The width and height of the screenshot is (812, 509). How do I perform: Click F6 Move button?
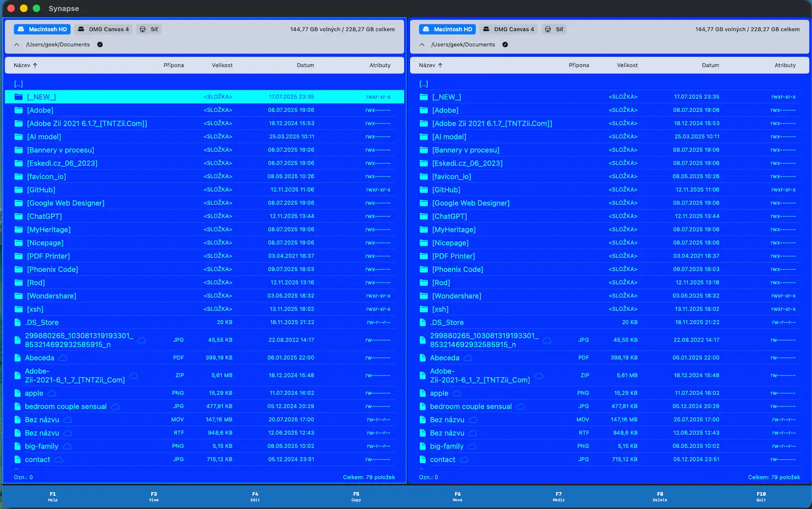457,496
